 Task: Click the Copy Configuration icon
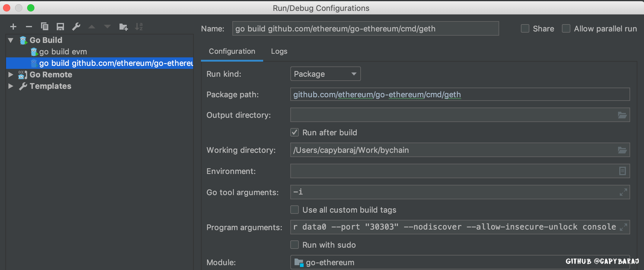pos(45,27)
